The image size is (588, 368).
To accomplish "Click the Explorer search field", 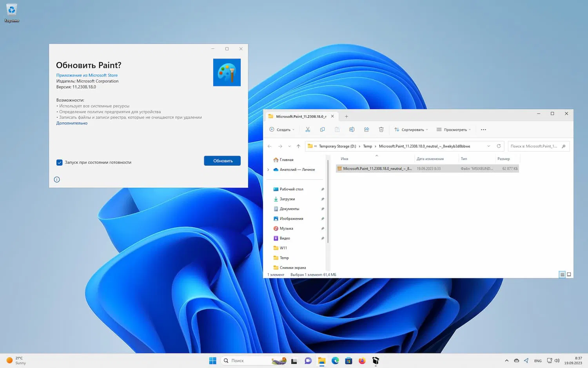I will click(534, 146).
